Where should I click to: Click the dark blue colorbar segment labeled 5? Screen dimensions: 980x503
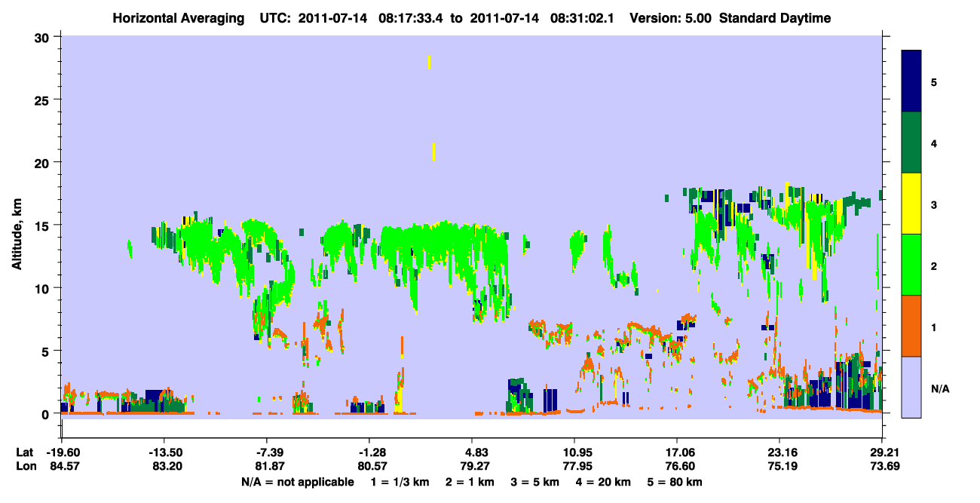pyautogui.click(x=911, y=81)
